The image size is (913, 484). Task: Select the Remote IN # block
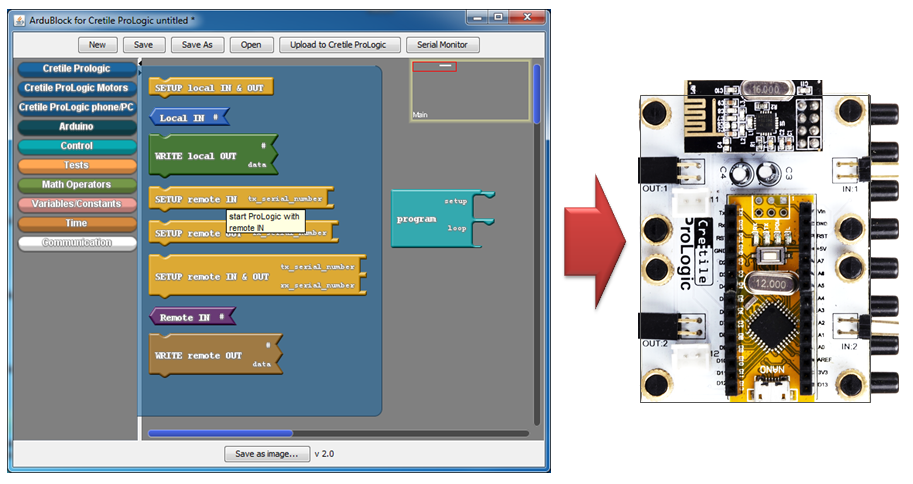pyautogui.click(x=193, y=317)
